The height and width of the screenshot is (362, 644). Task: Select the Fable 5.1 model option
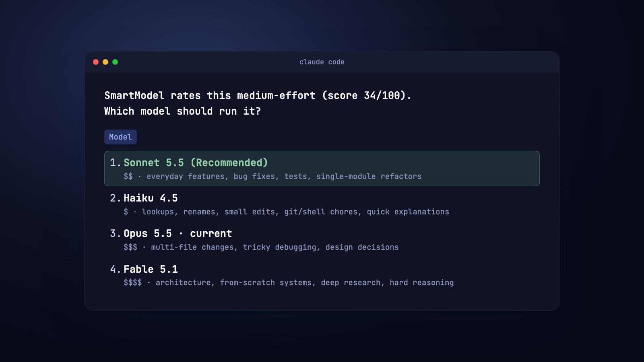pos(322,275)
